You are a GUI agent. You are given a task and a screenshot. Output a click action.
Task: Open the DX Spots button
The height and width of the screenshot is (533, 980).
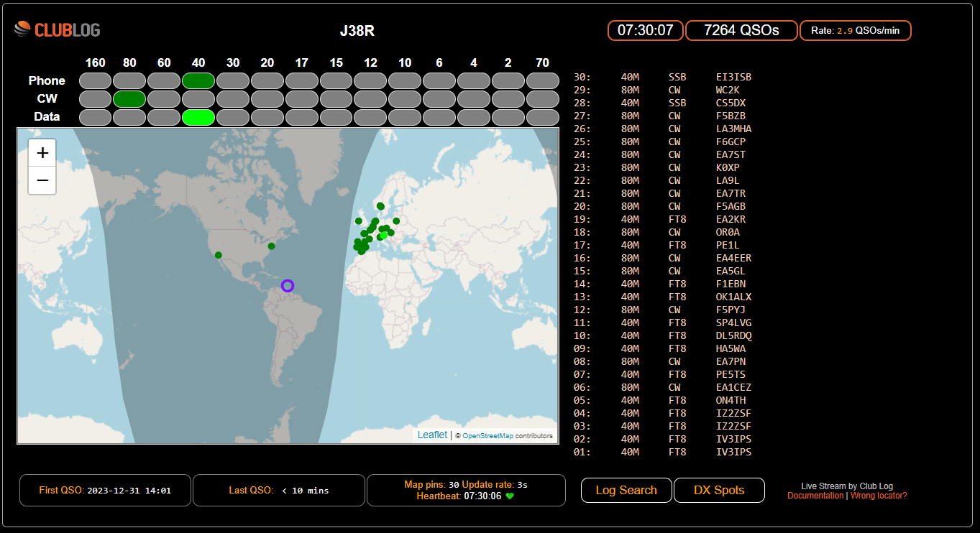[719, 491]
